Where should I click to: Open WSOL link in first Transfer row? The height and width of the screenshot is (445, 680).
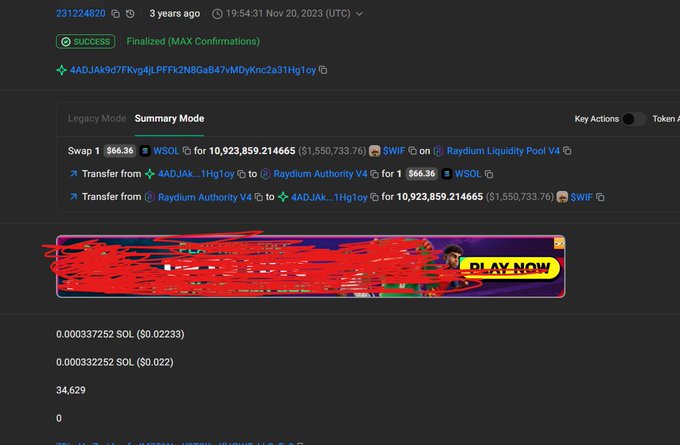click(x=468, y=174)
